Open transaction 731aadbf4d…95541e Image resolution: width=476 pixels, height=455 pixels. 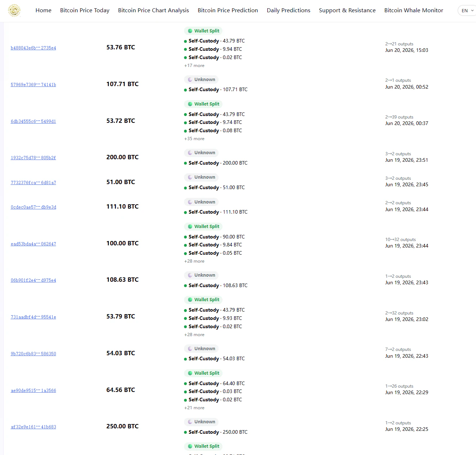pos(33,317)
